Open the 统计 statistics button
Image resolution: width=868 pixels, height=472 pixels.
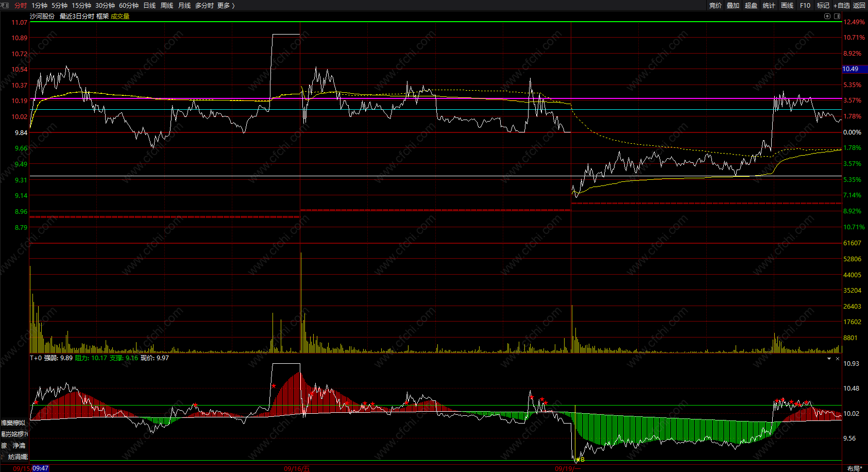click(769, 5)
